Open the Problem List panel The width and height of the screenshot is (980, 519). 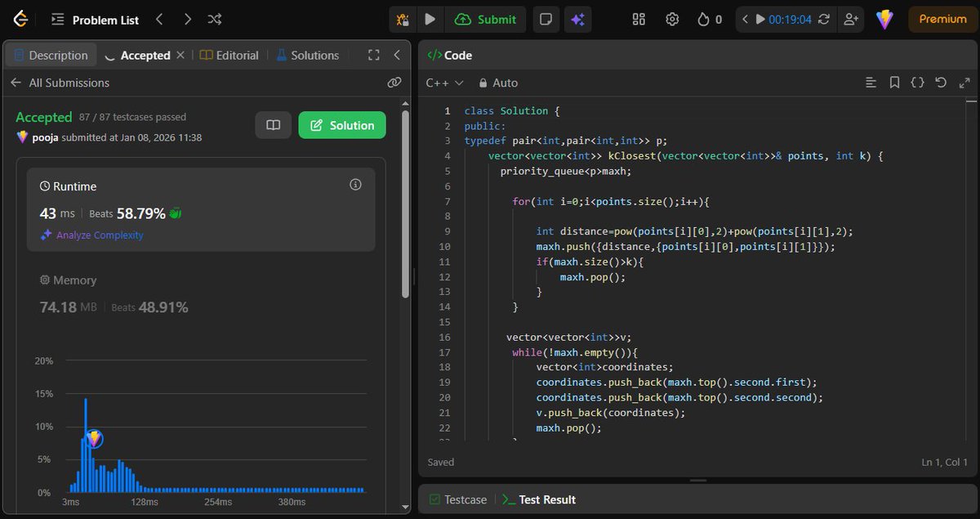point(95,20)
